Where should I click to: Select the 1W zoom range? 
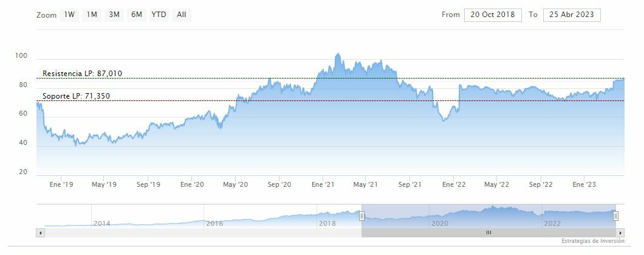[69, 15]
